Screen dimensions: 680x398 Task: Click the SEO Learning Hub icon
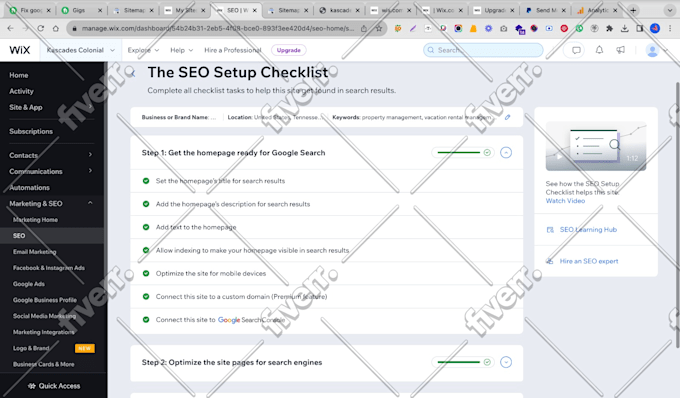pyautogui.click(x=550, y=229)
